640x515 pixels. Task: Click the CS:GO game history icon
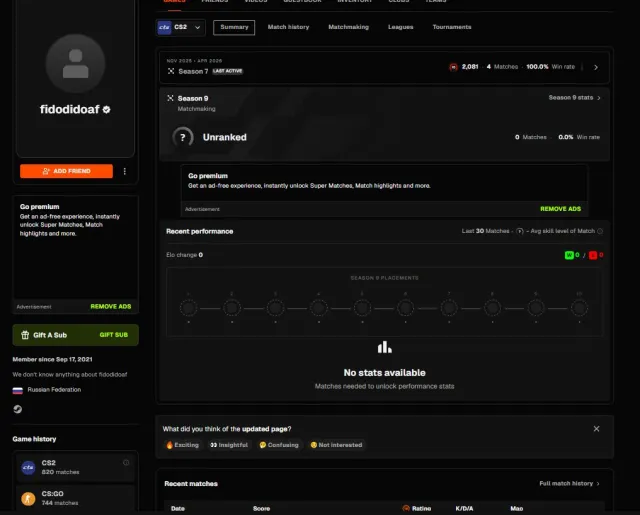point(28,499)
